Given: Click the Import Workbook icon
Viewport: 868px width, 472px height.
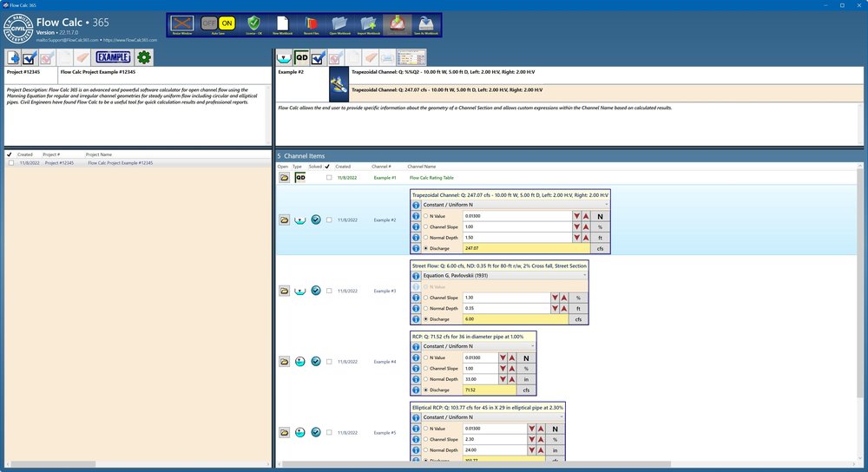Looking at the screenshot, I should pyautogui.click(x=369, y=23).
